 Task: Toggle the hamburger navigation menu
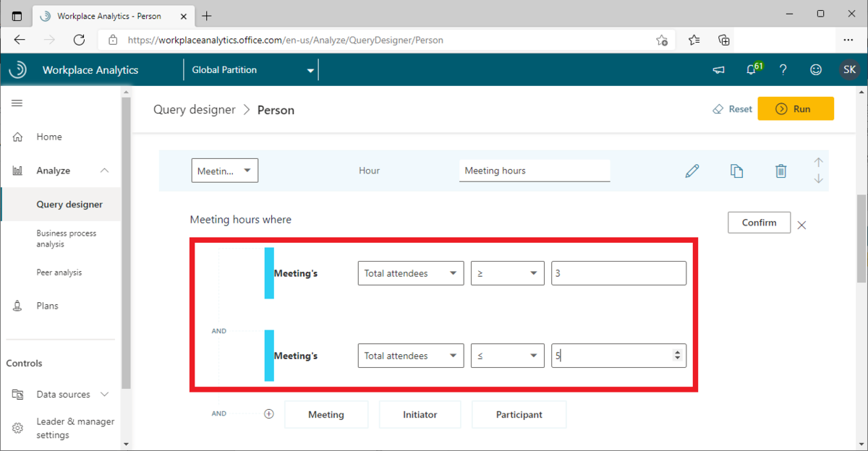(x=17, y=103)
